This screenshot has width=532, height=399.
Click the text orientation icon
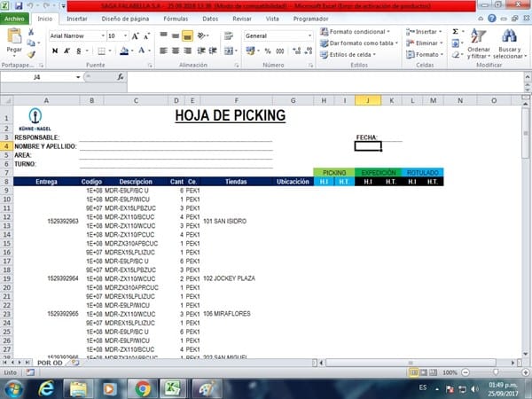202,35
